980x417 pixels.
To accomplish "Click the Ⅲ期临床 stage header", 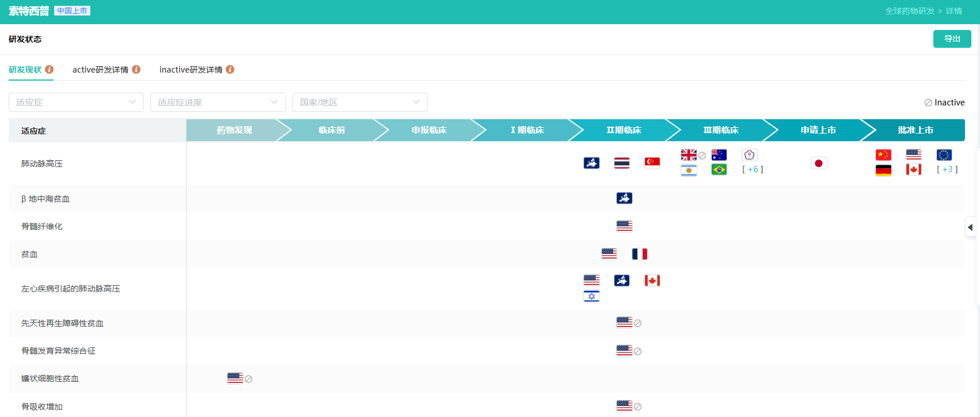I will (x=721, y=130).
